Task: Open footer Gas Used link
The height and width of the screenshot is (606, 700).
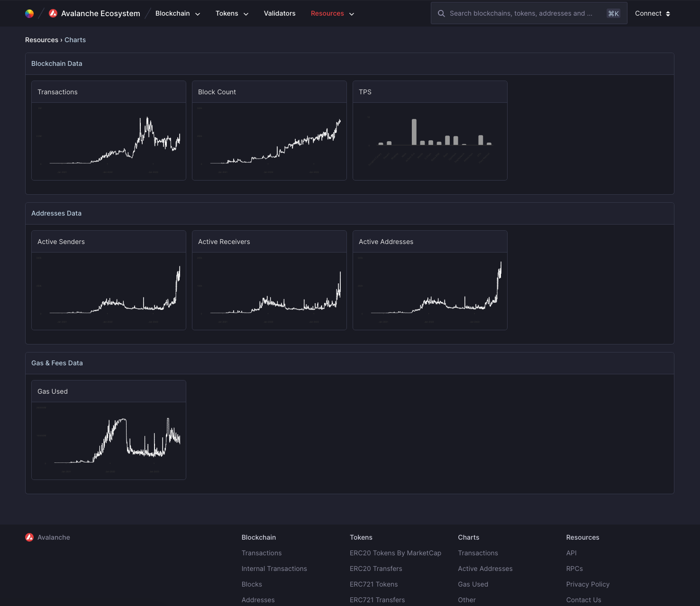Action: click(x=473, y=584)
